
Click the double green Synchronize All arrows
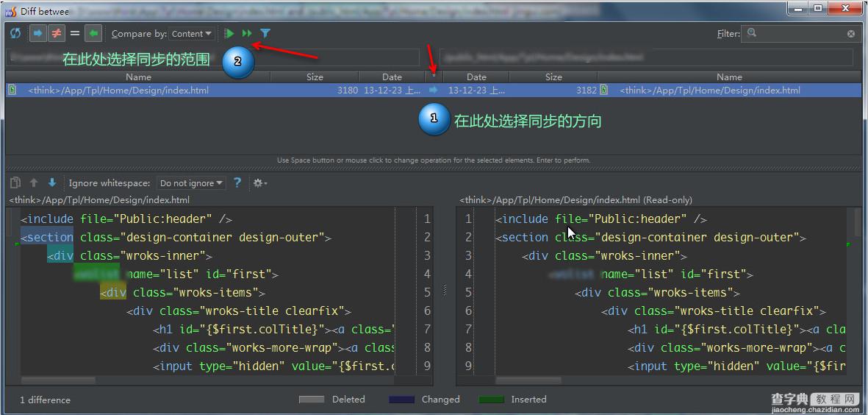click(x=247, y=34)
